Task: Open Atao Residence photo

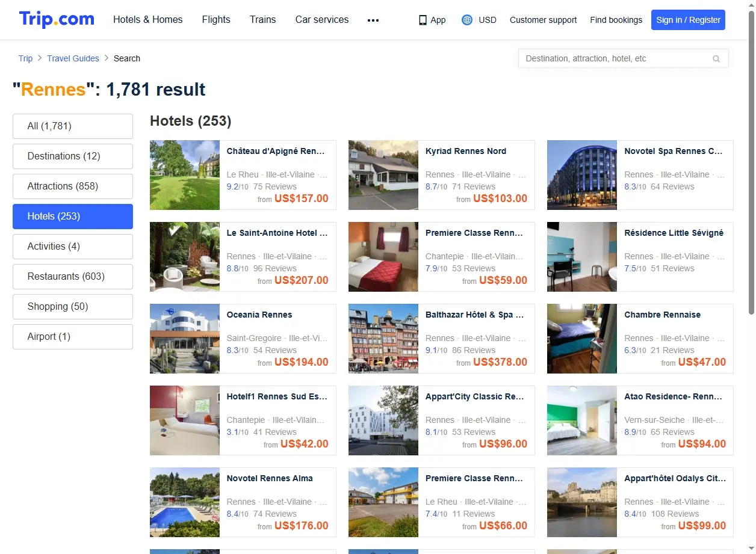Action: click(x=582, y=420)
